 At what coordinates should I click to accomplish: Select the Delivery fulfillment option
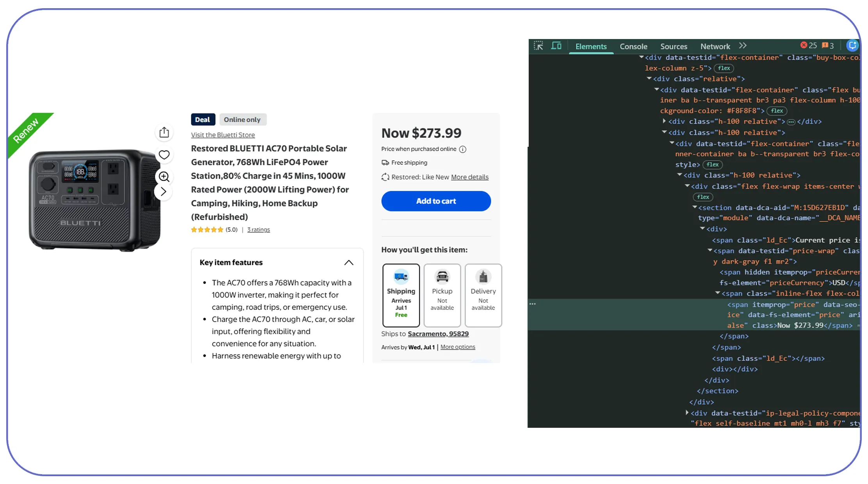point(483,295)
